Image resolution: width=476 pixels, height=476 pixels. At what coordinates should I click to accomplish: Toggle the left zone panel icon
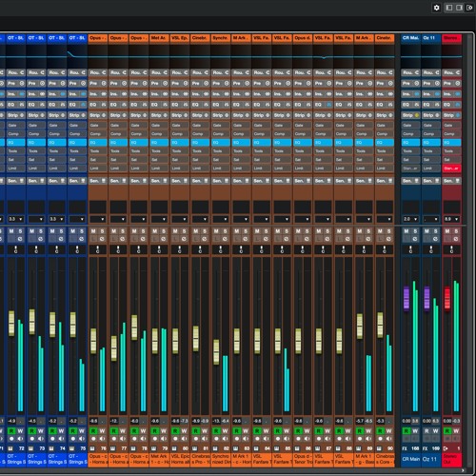point(449,8)
